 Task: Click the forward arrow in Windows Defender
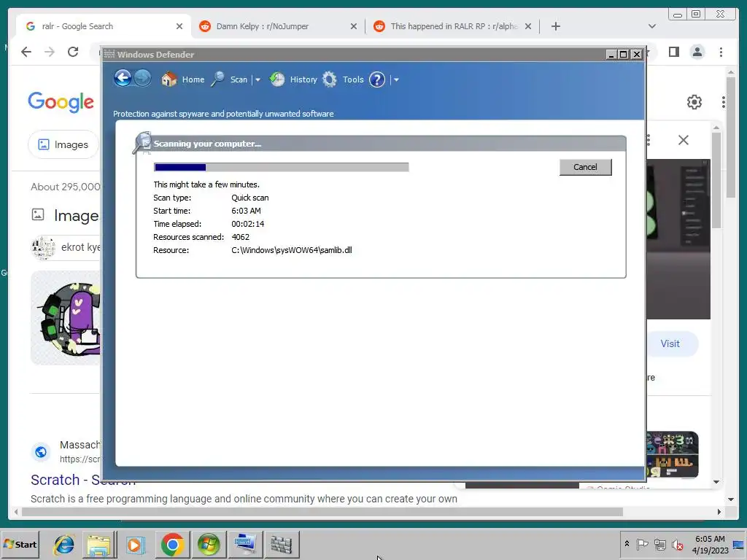tap(142, 78)
